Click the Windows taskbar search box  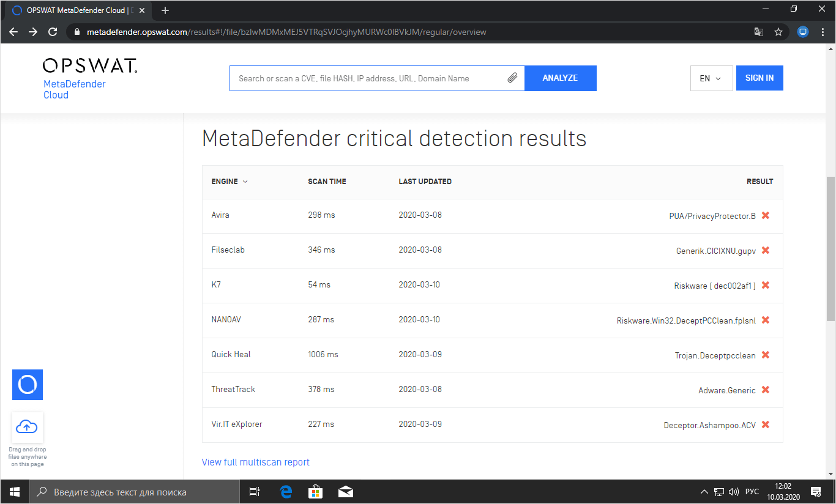[x=135, y=492]
